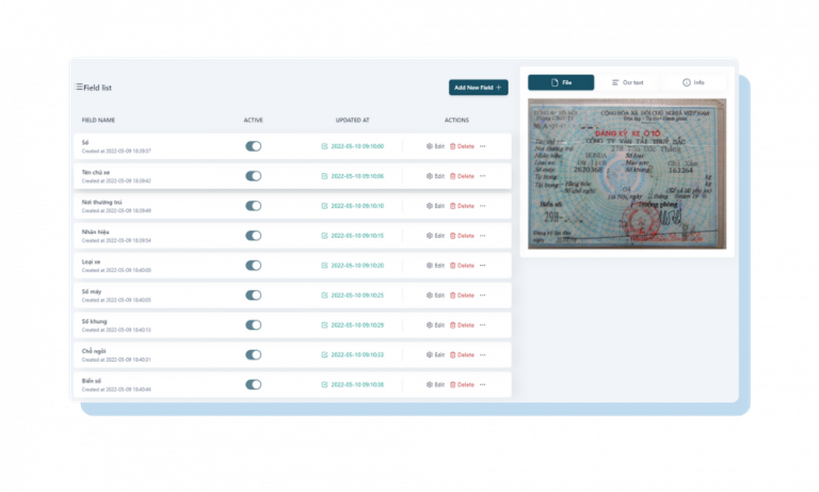Edit the Tên chủ xe field
Viewport: 819px width, 492px height.
click(x=435, y=176)
